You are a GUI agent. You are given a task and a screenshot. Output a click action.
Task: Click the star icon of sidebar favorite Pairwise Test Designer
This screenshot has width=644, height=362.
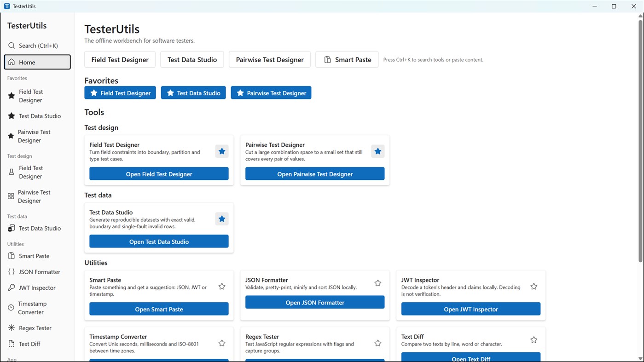pyautogui.click(x=11, y=136)
